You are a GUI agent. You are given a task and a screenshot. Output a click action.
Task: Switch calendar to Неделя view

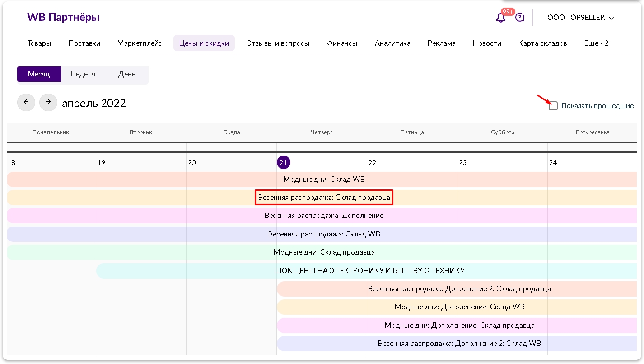[83, 74]
